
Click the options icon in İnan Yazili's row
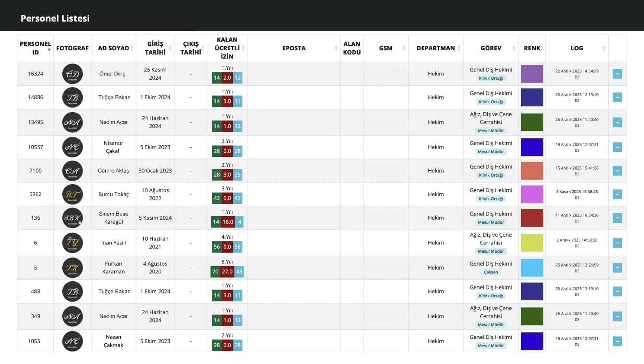617,243
